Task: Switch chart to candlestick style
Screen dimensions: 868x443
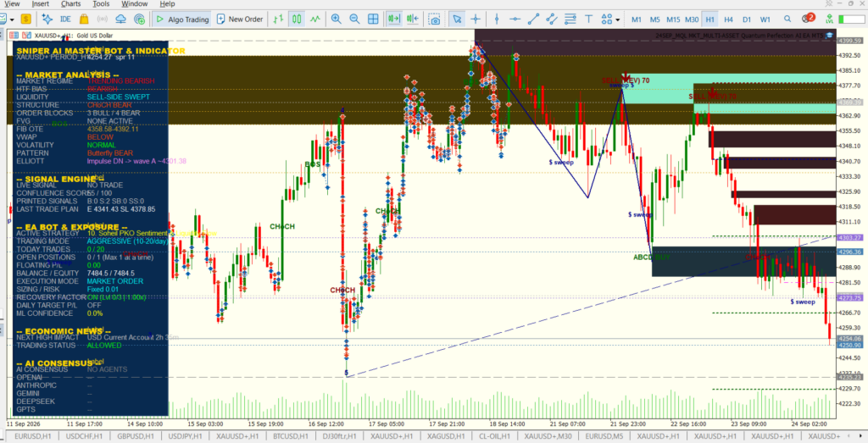Action: point(297,19)
